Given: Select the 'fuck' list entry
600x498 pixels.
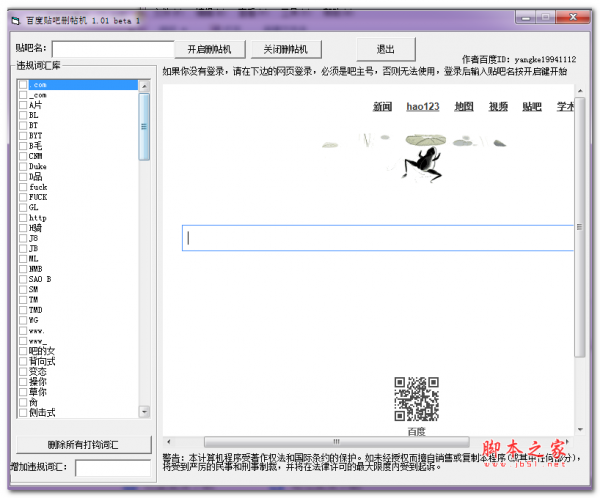Looking at the screenshot, I should pos(38,187).
